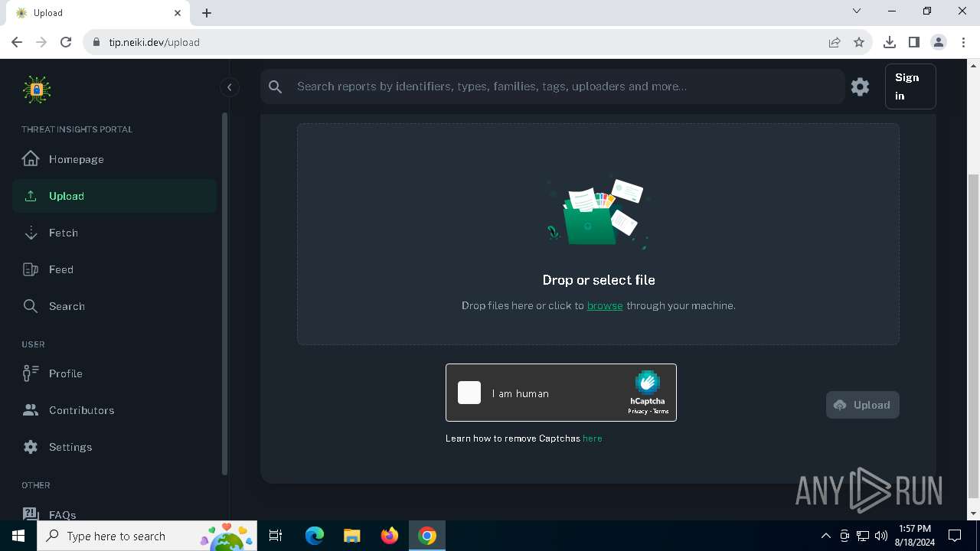Click the network icon in tray
Image resolution: width=980 pixels, height=551 pixels.
863,536
